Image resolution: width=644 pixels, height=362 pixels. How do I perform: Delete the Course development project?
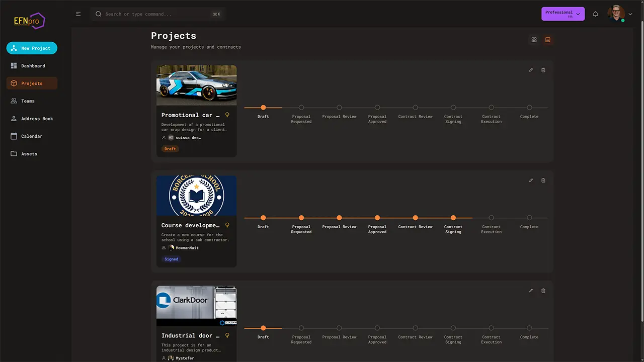tap(543, 180)
